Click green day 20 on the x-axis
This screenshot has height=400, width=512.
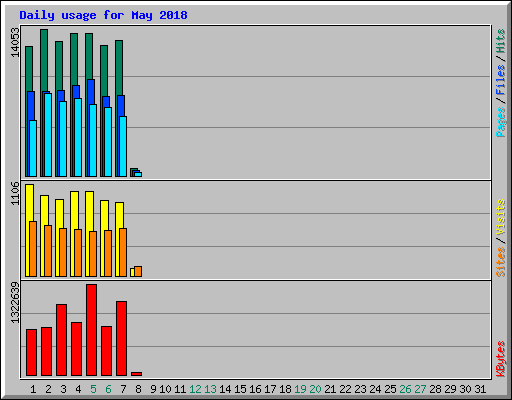pos(315,389)
